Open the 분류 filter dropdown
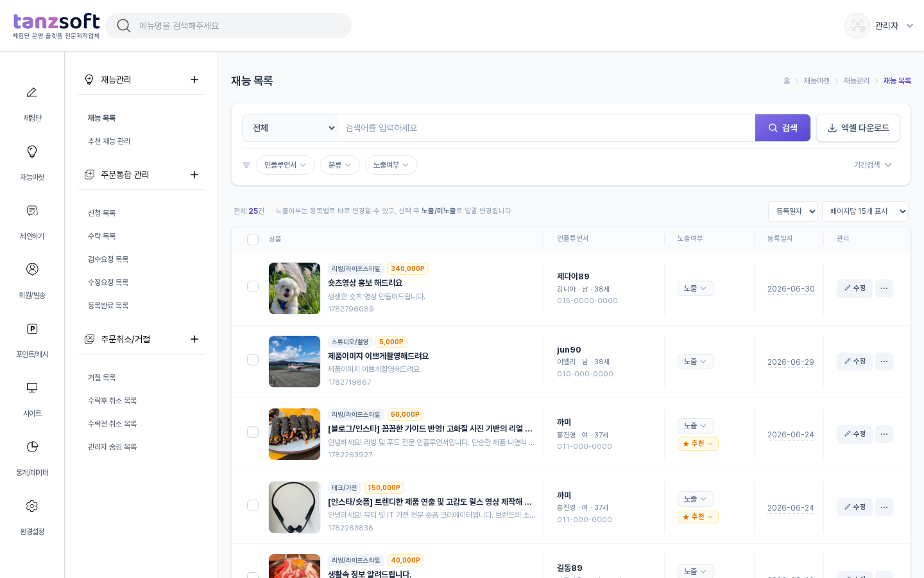The width and height of the screenshot is (924, 578). click(x=340, y=165)
